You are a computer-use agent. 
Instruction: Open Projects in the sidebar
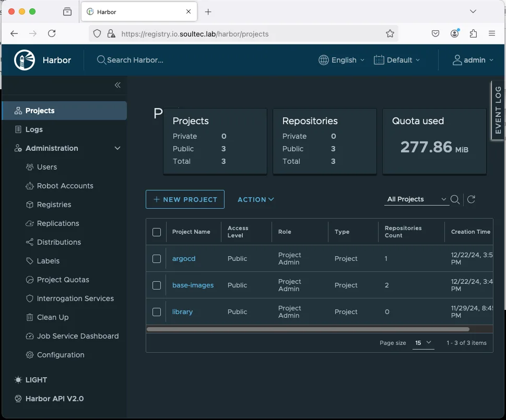pos(65,111)
